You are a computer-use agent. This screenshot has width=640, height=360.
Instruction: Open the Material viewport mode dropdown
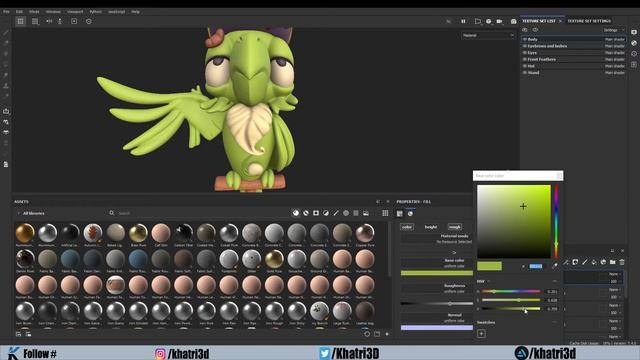(x=488, y=36)
